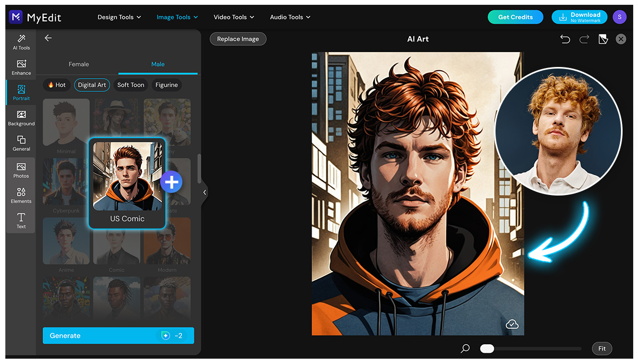This screenshot has height=364, width=638.
Task: Click the cloud download icon on artwork
Action: click(x=512, y=323)
